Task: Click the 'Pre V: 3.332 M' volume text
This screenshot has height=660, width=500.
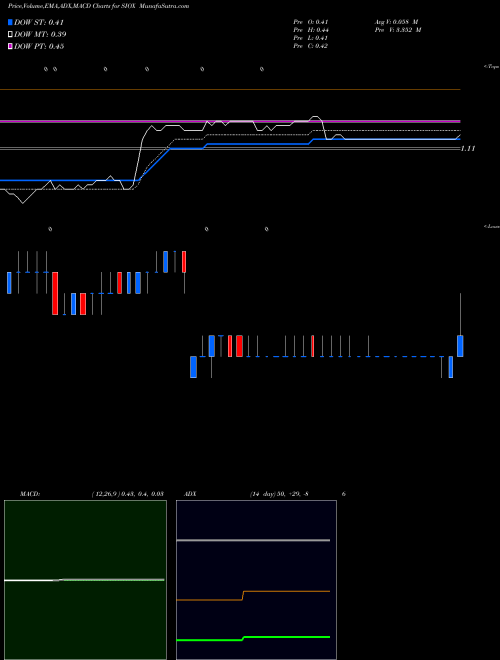Action: click(398, 30)
